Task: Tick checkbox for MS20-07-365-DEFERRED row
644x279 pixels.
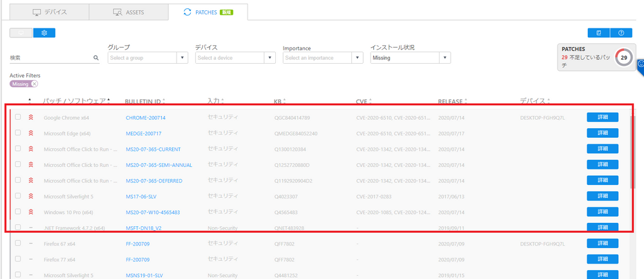Action: coord(17,180)
